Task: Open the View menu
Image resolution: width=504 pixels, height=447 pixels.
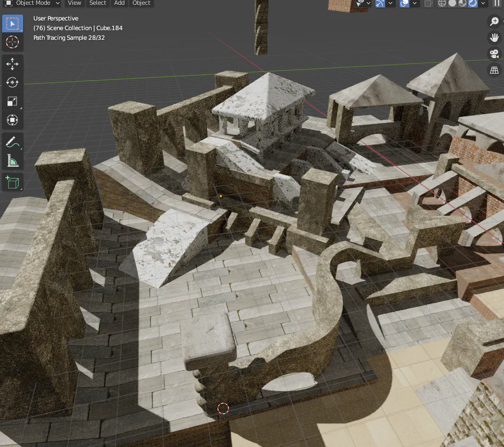Action: pos(74,3)
